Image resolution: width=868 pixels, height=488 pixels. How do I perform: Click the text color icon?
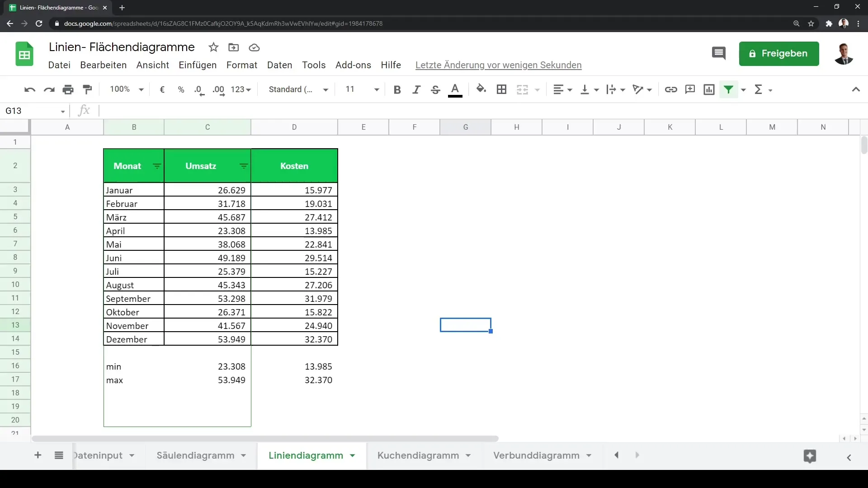[455, 89]
